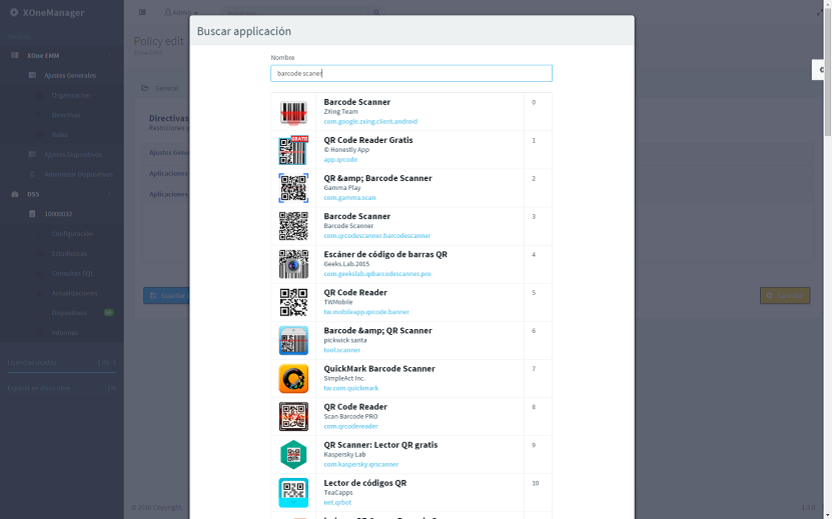This screenshot has height=519, width=832.
Task: Open Organizacion in sidebar
Action: (x=71, y=96)
